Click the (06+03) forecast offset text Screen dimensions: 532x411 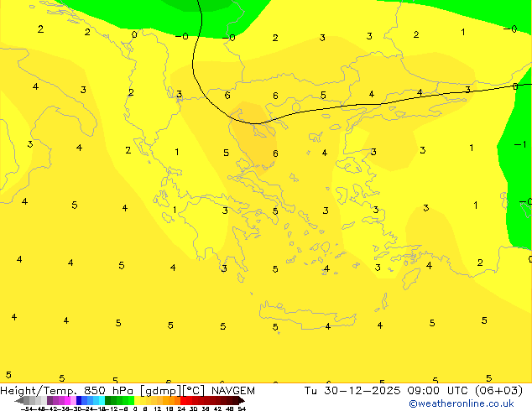[499, 391]
